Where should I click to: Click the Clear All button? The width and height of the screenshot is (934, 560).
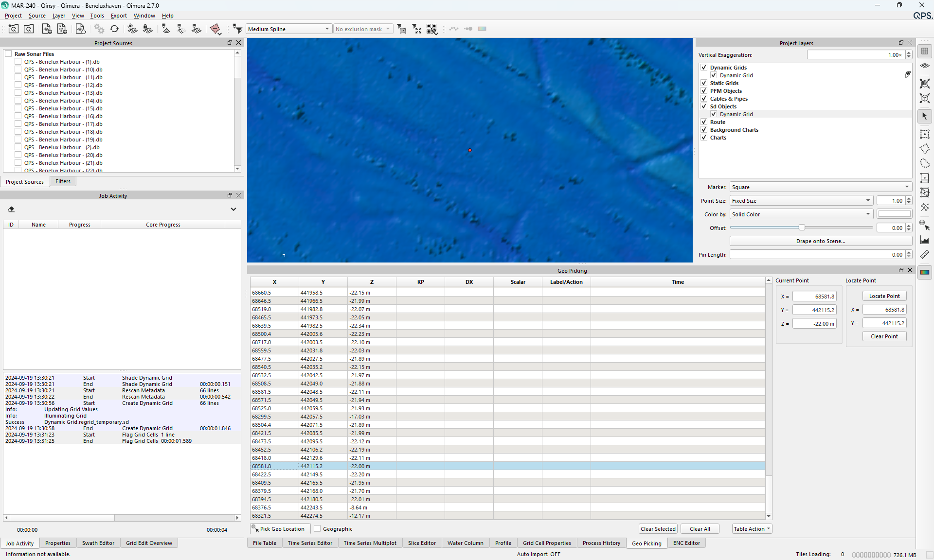[x=700, y=529]
